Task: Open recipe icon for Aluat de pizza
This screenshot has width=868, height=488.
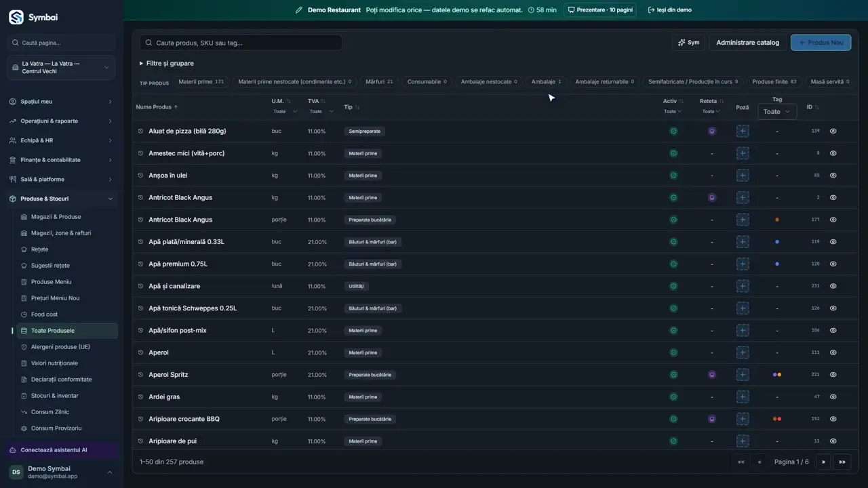Action: 712,131
